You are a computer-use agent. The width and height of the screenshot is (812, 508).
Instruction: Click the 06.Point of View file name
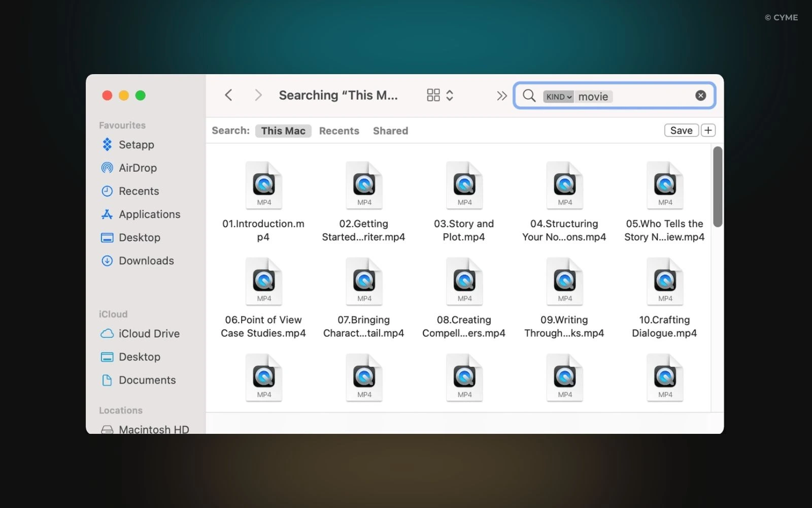pos(263,326)
